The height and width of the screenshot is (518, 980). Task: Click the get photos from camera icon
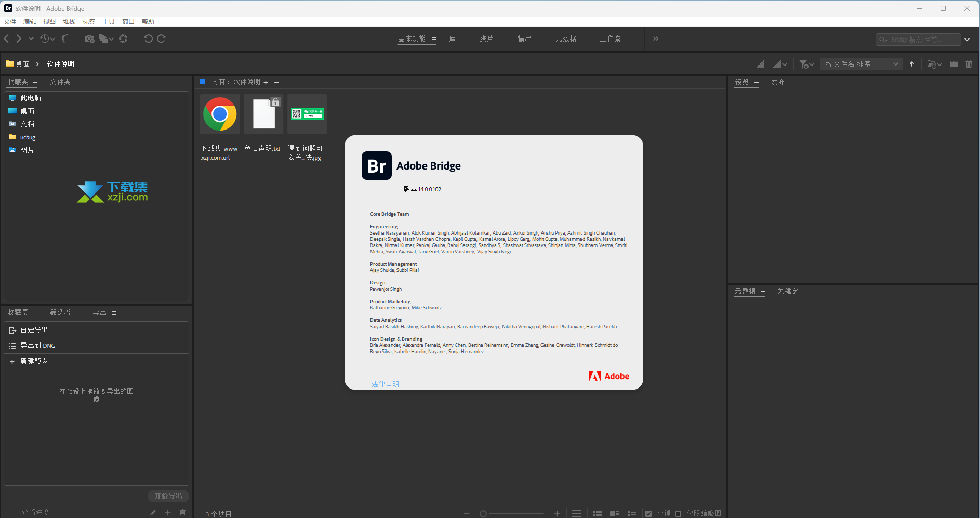point(89,38)
